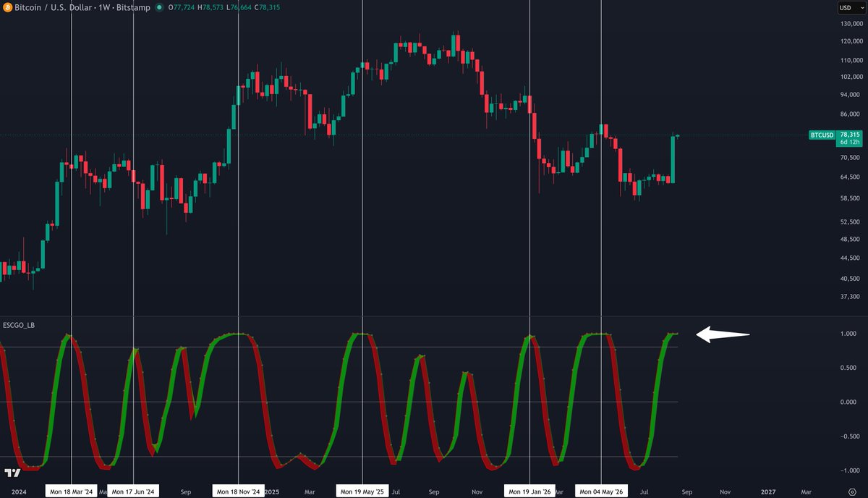Click the latest large green weekly candle
868x498 pixels.
coord(672,159)
